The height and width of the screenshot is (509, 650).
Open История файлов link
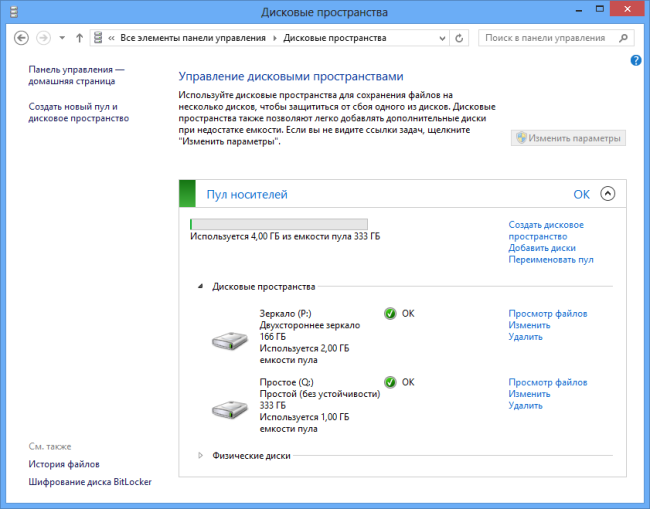[x=64, y=464]
